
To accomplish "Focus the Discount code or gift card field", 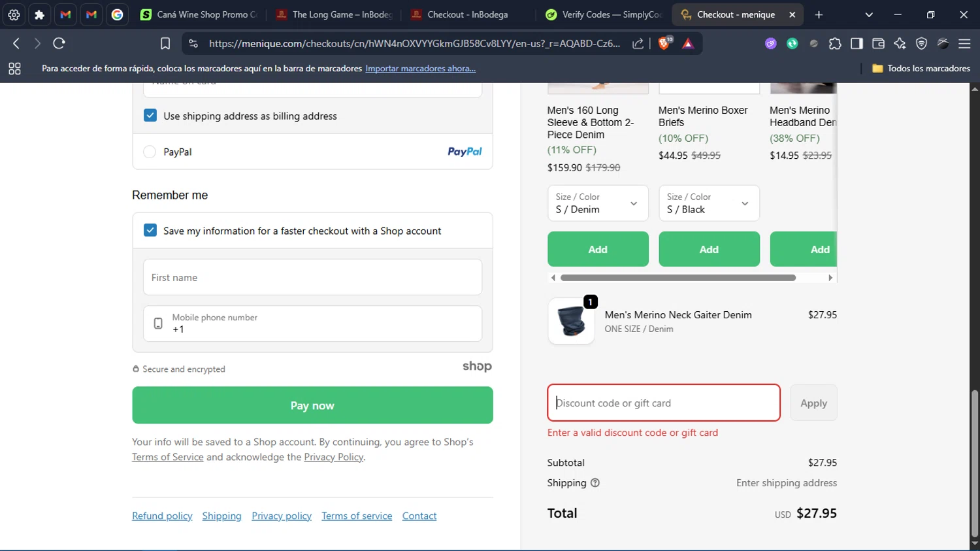I will pos(664,403).
